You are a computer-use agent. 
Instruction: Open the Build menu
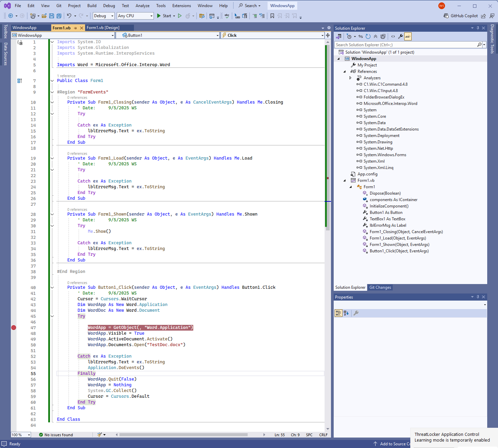tap(92, 6)
